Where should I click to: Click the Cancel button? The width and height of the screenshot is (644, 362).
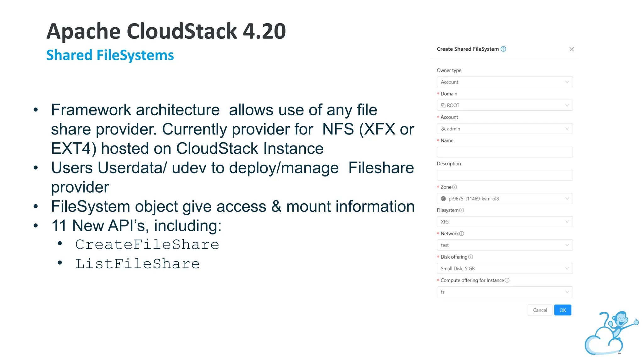tap(540, 310)
